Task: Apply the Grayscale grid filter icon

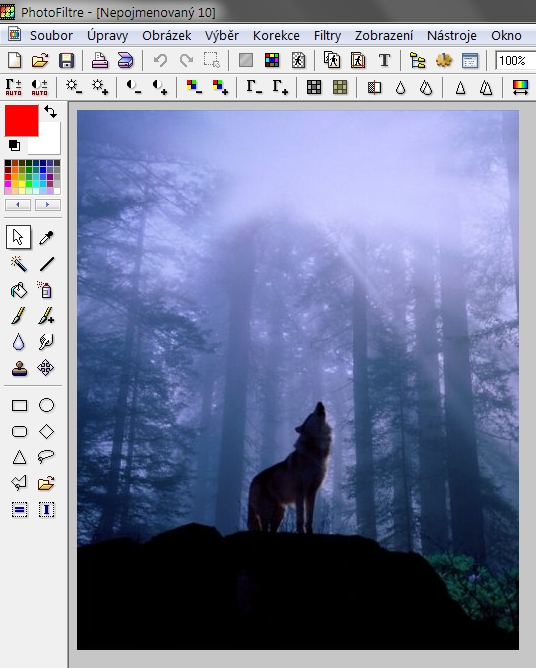Action: coord(314,87)
